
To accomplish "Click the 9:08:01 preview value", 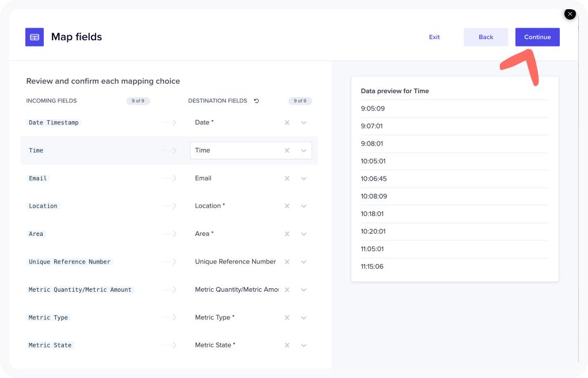I will pos(372,144).
